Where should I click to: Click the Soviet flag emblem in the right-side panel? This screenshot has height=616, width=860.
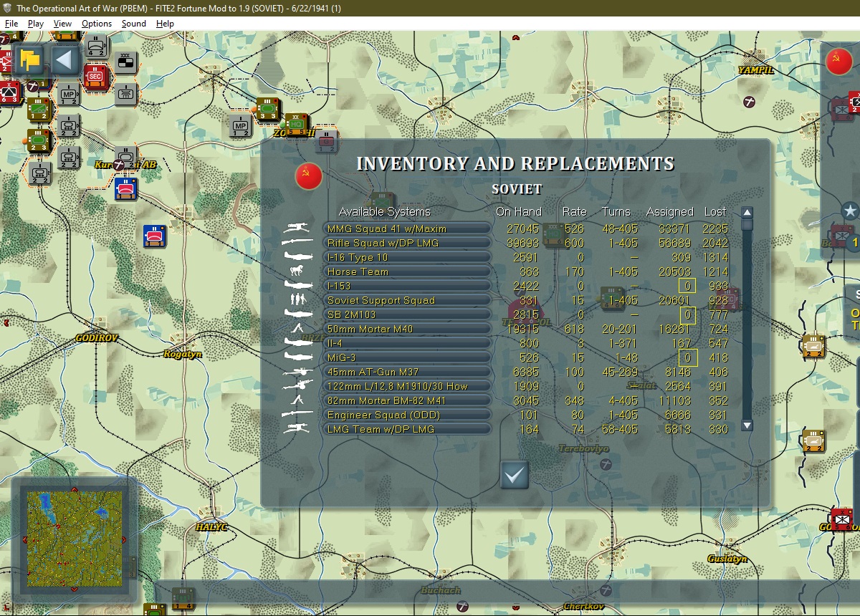838,62
